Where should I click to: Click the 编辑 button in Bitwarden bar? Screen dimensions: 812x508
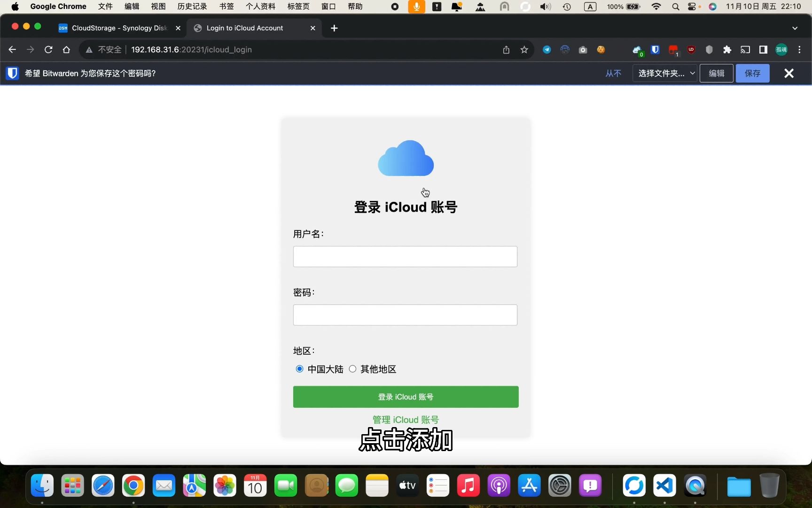point(717,73)
